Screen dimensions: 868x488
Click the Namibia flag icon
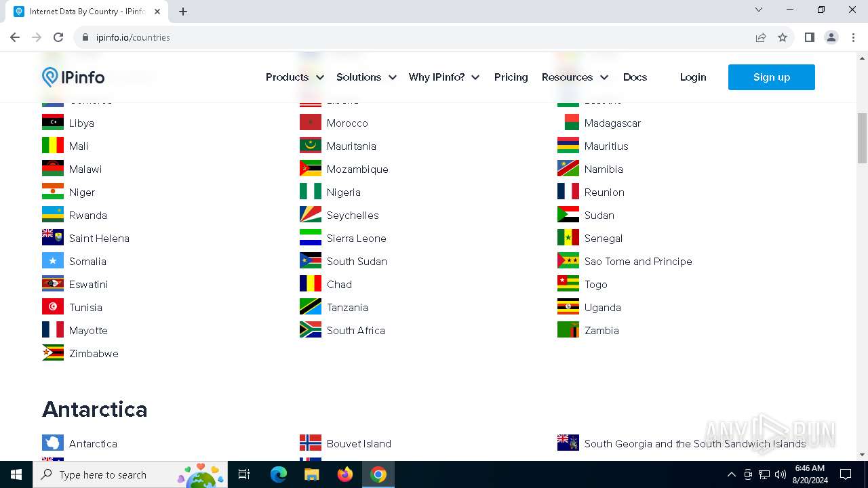pos(568,169)
